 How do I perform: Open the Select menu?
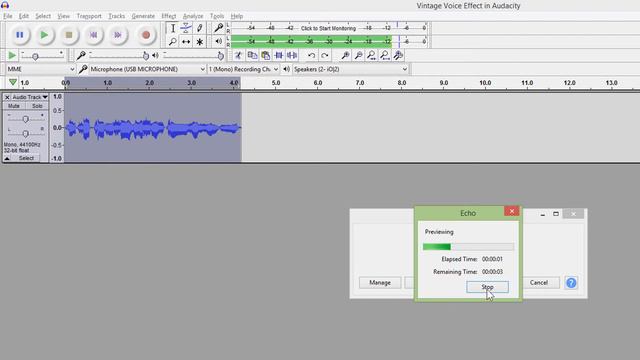[43, 16]
